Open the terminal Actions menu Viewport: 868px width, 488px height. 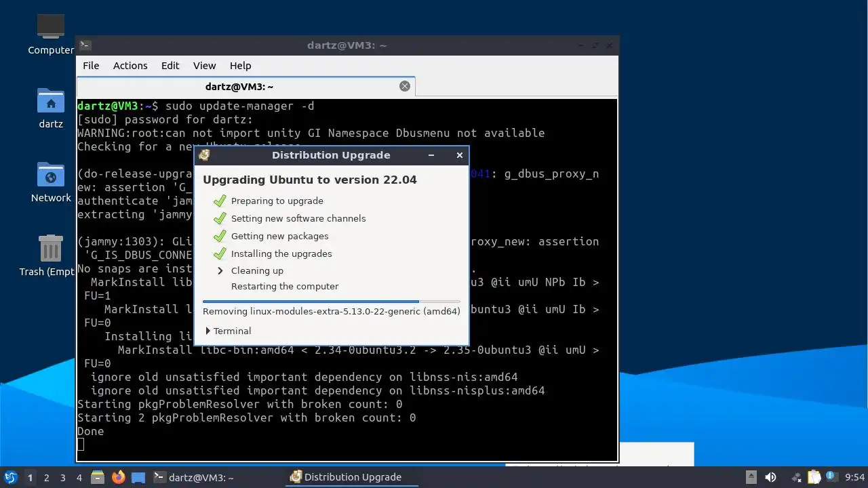(x=130, y=66)
